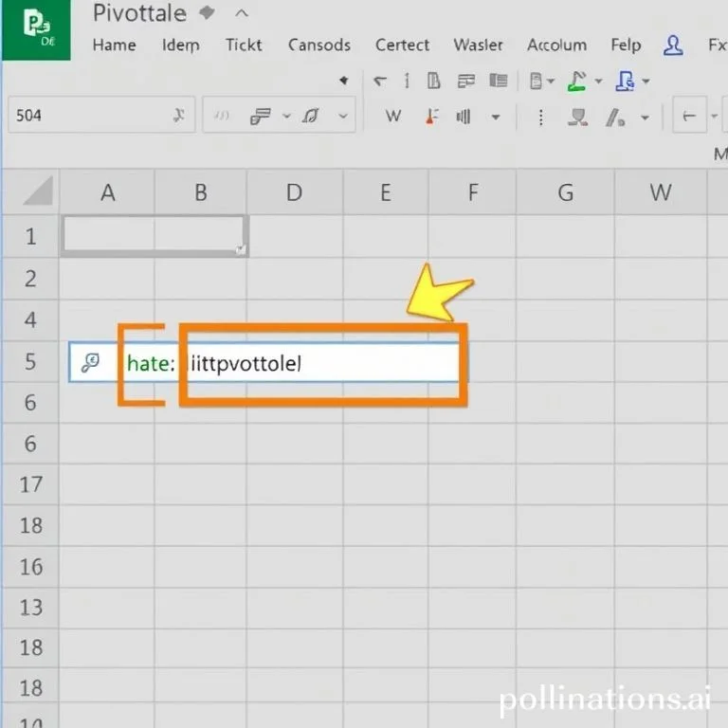Viewport: 728px width, 728px height.
Task: Click the red thermometer icon
Action: pos(431,116)
